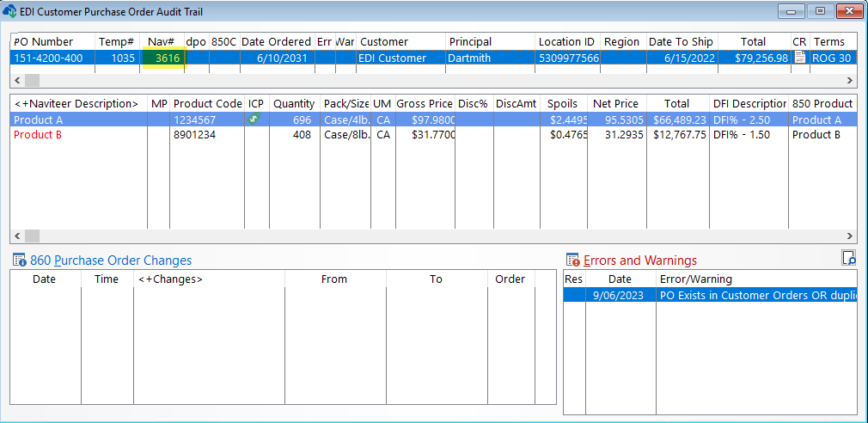
Task: Click the Customer column header
Action: click(x=383, y=41)
